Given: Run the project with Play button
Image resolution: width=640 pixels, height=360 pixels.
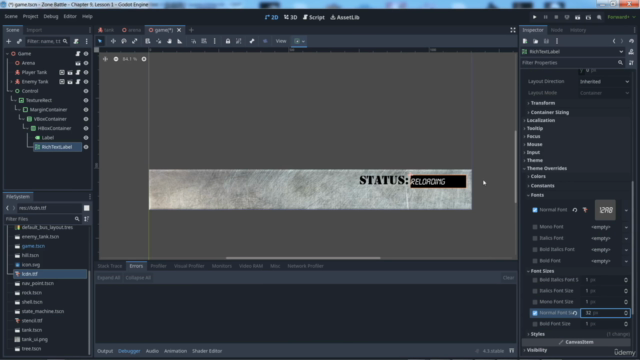Looking at the screenshot, I should [x=534, y=17].
